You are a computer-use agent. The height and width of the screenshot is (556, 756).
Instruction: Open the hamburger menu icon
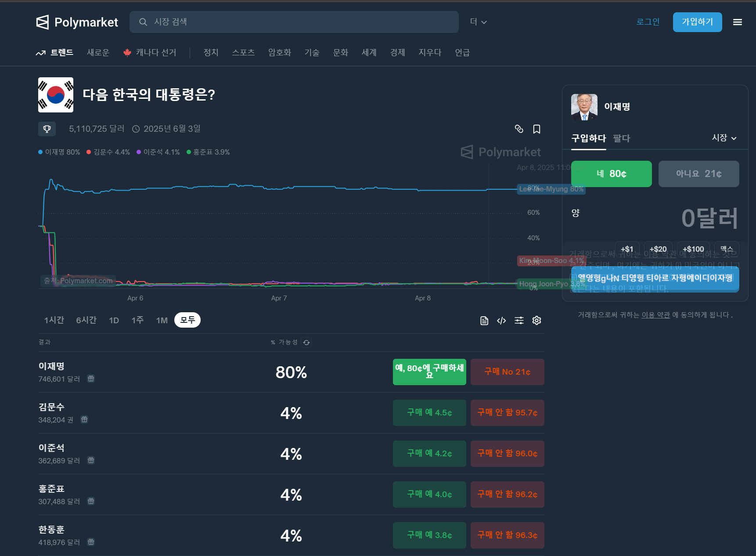pyautogui.click(x=738, y=22)
